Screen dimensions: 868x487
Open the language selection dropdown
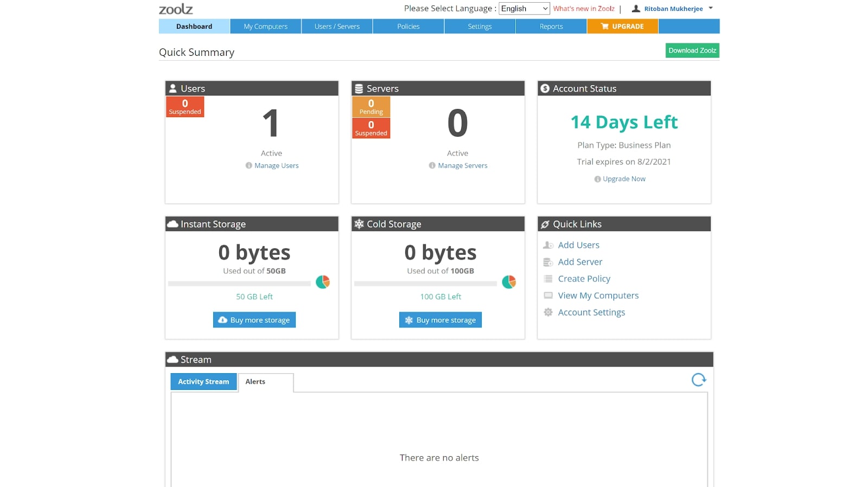(524, 9)
